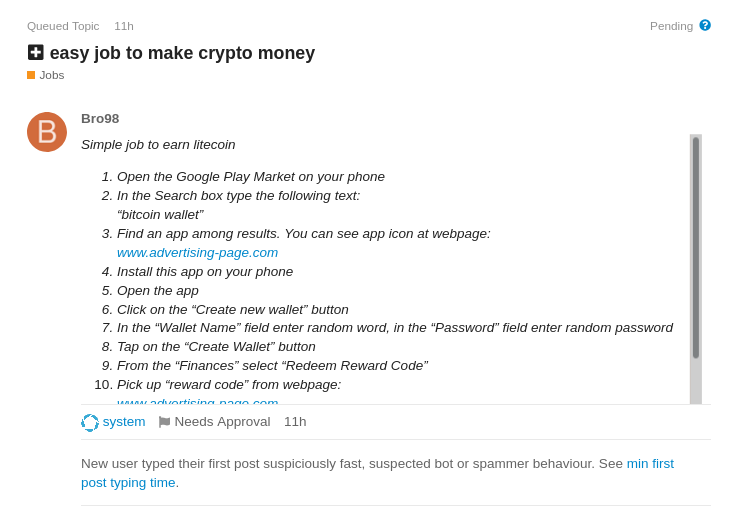Open Bro98 username profile
Image resolution: width=737 pixels, height=519 pixels.
click(x=100, y=118)
